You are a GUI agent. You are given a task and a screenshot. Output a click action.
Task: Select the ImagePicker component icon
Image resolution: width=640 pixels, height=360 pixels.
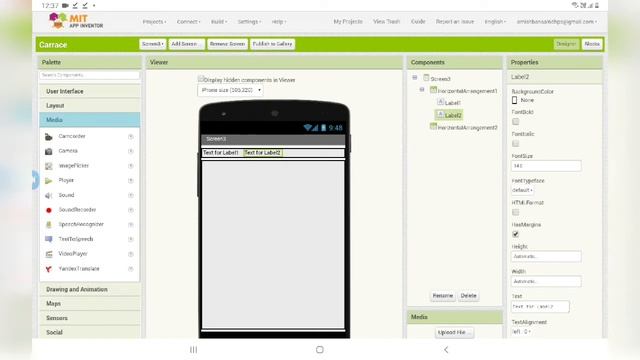tap(49, 166)
